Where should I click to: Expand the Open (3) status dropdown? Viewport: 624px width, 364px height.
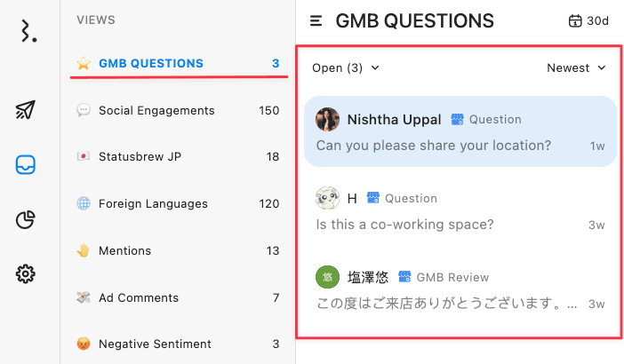point(346,67)
